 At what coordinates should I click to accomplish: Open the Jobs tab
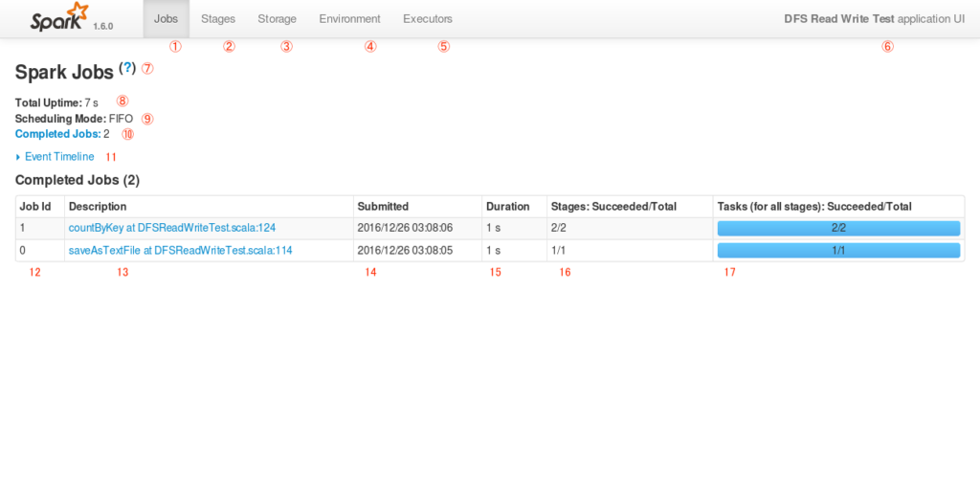167,19
